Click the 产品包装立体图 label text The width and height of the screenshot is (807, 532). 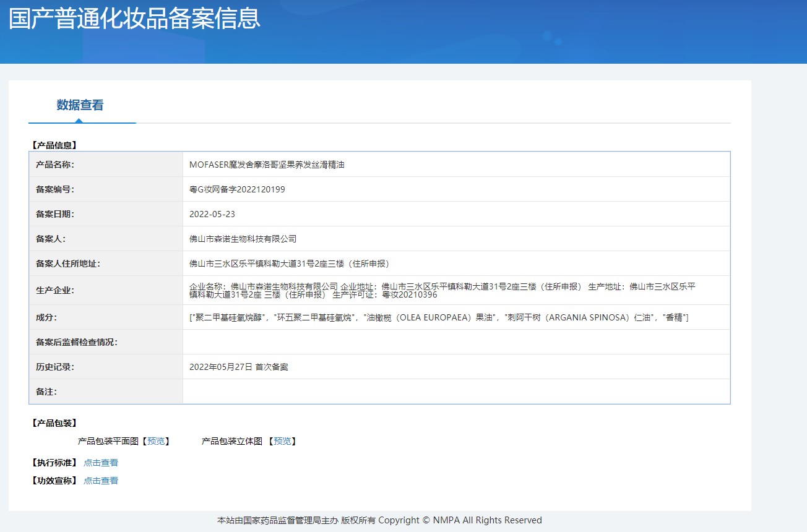point(232,441)
